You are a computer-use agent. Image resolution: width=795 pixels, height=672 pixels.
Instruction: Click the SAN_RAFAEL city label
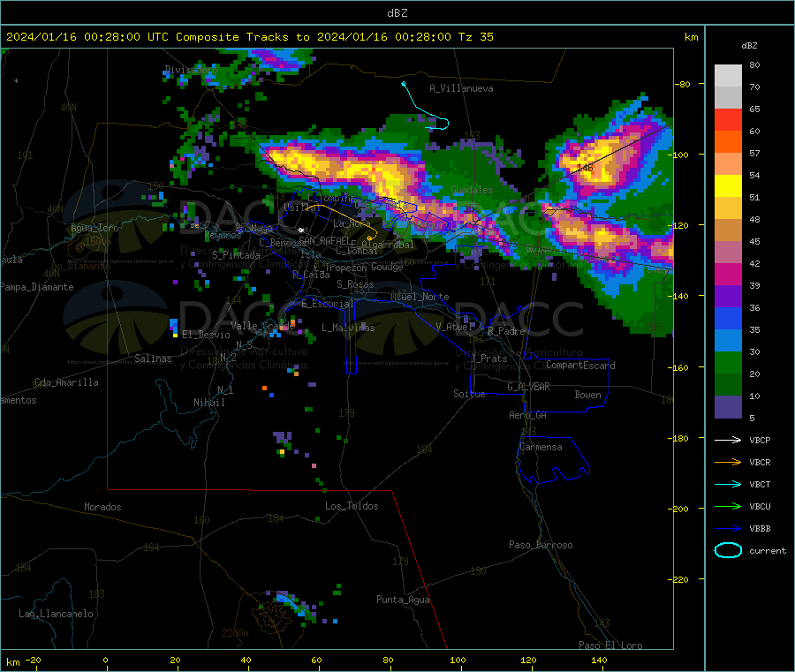pyautogui.click(x=324, y=240)
